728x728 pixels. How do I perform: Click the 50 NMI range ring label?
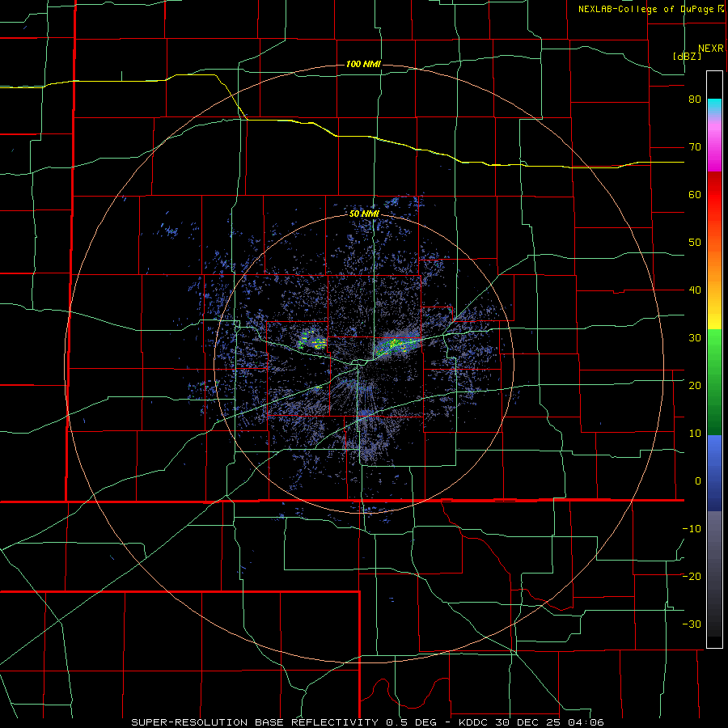(365, 214)
